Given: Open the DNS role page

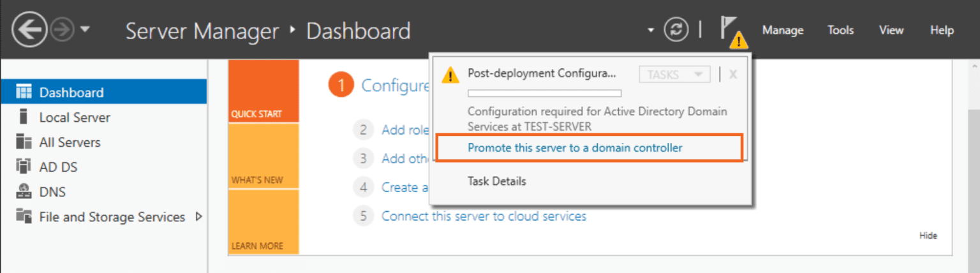Looking at the screenshot, I should point(52,192).
